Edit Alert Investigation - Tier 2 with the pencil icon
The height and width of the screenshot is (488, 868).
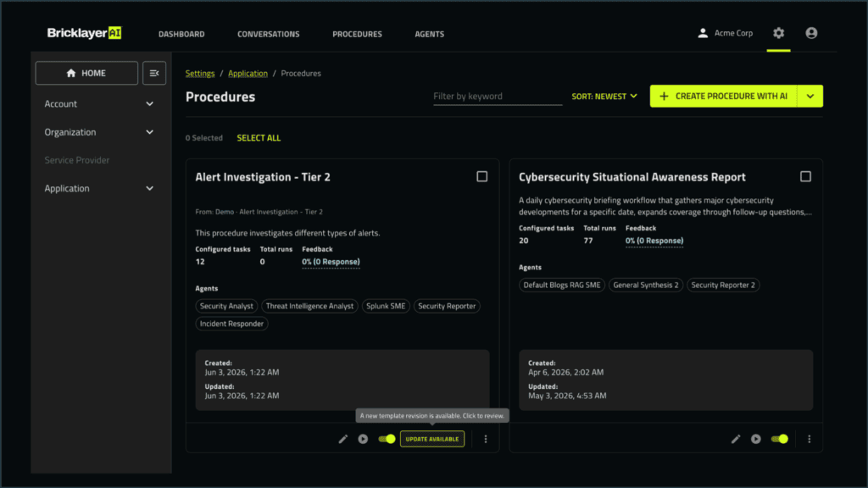click(x=343, y=439)
